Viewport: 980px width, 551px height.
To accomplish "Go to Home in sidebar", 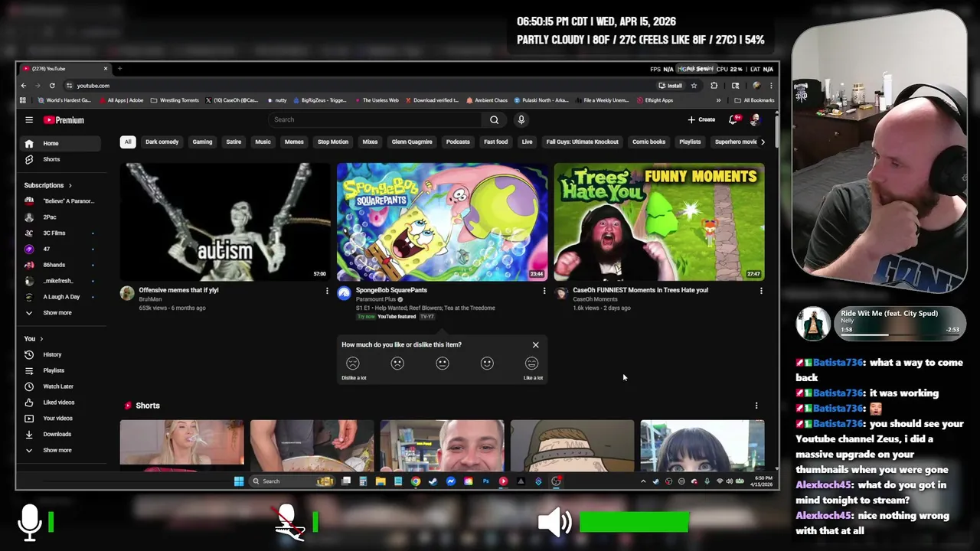I will coord(60,143).
